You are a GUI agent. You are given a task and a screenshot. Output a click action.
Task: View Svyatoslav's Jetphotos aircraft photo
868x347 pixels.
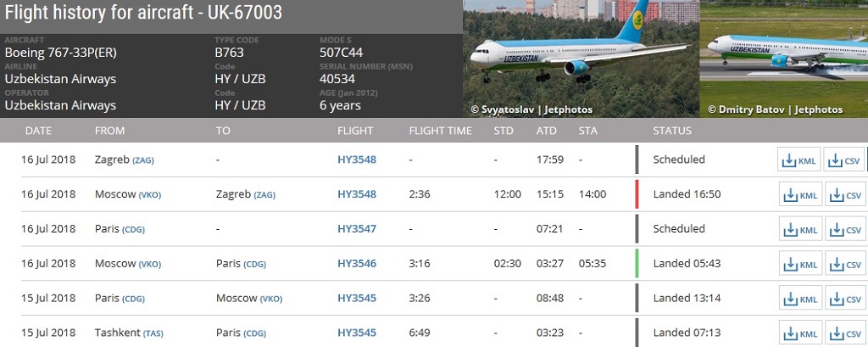581,59
